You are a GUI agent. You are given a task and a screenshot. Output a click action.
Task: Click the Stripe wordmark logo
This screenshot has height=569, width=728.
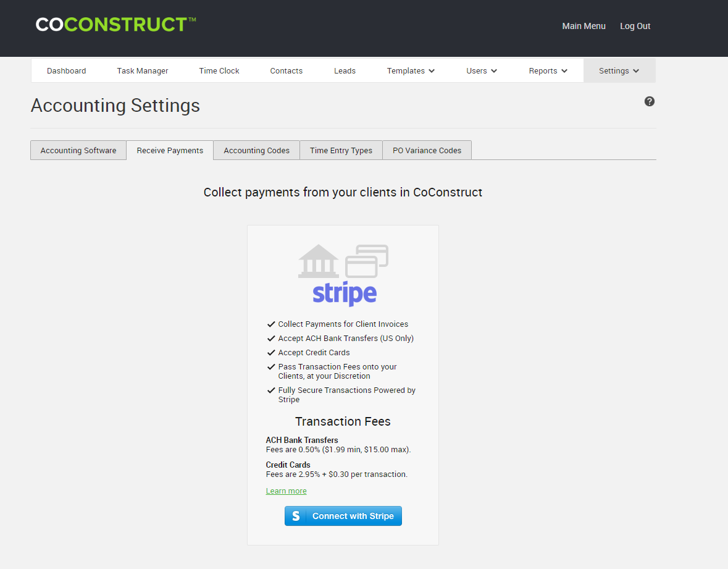pos(343,295)
